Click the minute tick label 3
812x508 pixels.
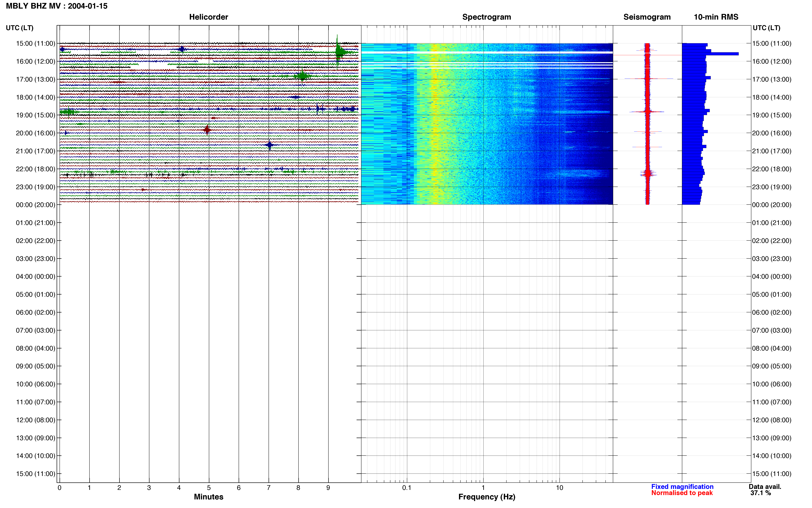(x=149, y=487)
